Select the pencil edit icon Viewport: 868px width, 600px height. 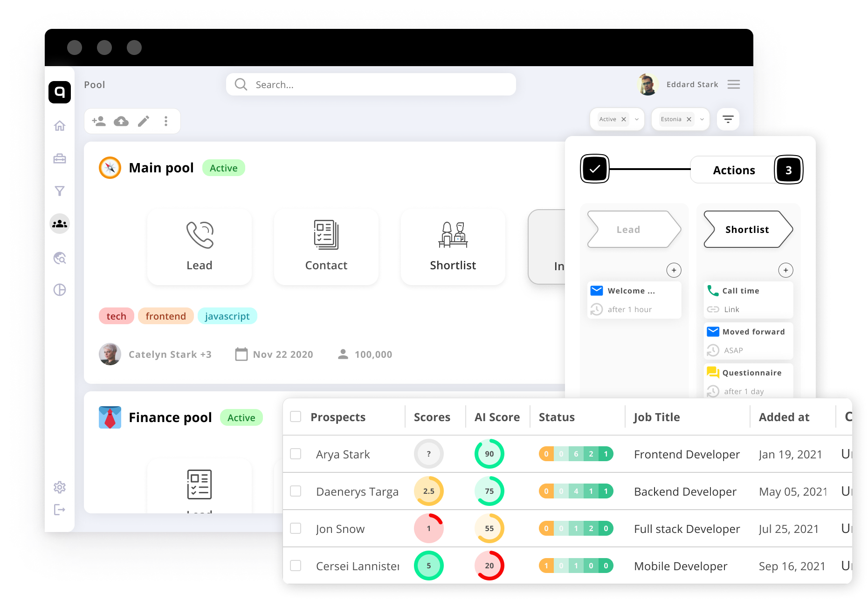[144, 121]
